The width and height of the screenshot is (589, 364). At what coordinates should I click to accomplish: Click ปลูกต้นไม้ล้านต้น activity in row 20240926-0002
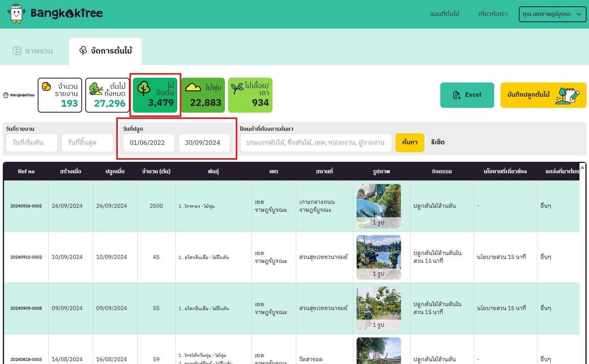click(x=435, y=206)
